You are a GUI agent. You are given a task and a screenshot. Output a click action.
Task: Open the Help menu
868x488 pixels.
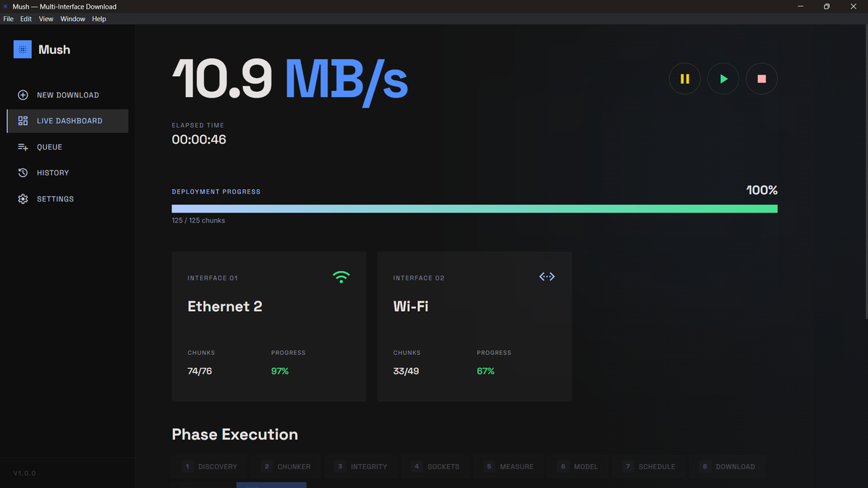pos(99,19)
